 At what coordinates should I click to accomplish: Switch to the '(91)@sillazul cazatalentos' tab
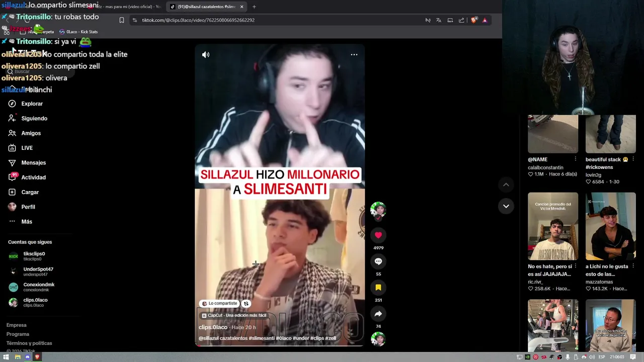point(206,7)
